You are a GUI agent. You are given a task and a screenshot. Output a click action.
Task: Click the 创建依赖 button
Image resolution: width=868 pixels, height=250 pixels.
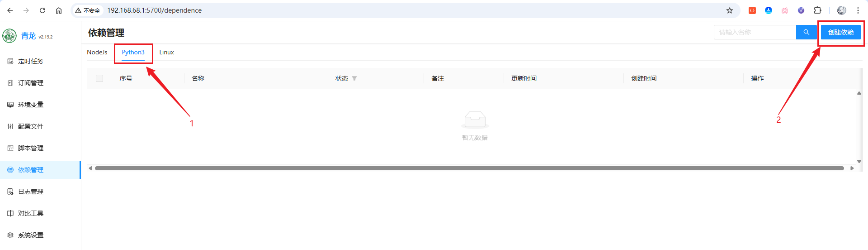pos(840,32)
